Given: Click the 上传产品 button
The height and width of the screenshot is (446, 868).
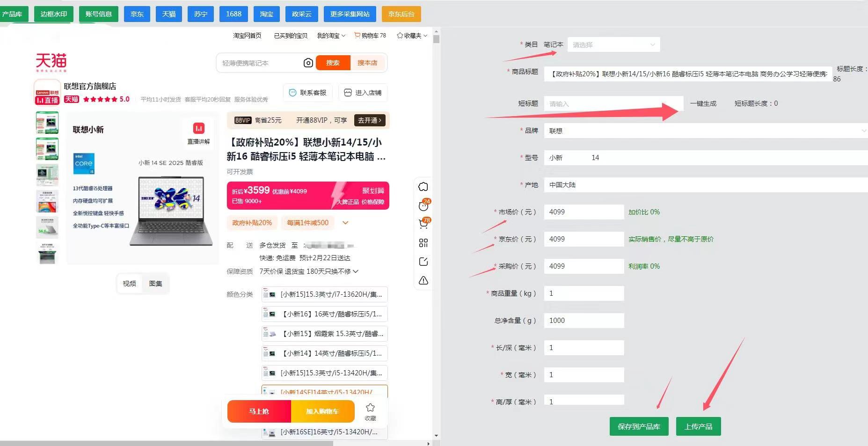Looking at the screenshot, I should click(x=698, y=426).
